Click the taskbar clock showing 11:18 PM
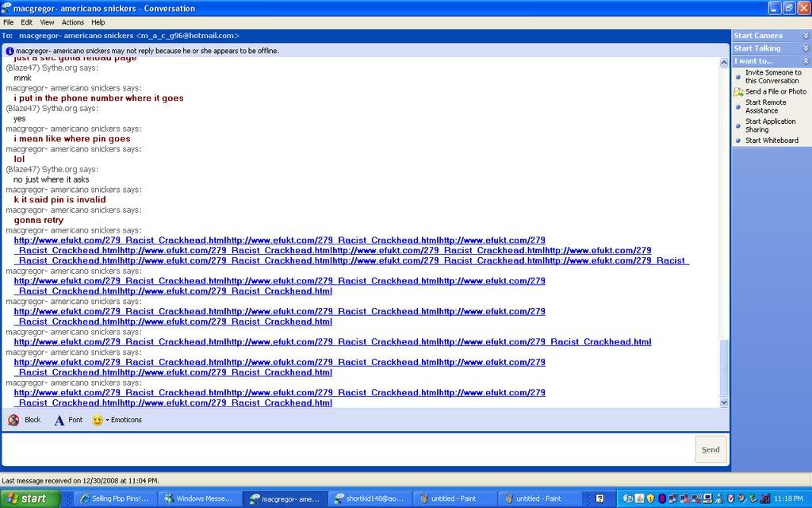 788,498
